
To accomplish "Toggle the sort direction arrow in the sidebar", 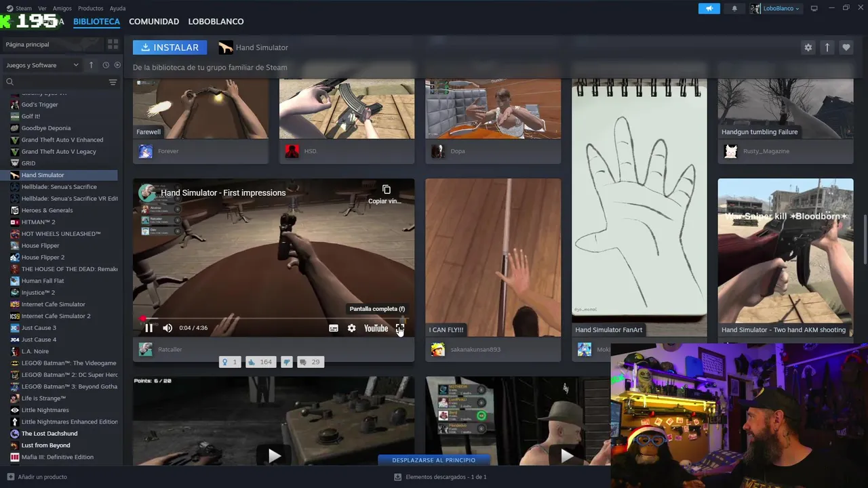I will (92, 65).
